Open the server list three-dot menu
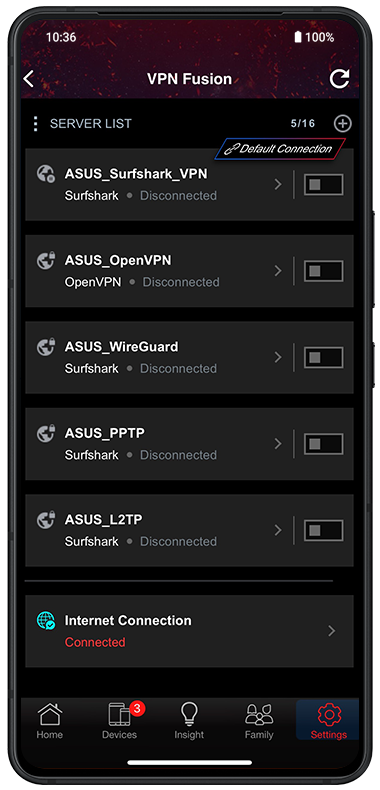The height and width of the screenshot is (790, 380). 35,123
